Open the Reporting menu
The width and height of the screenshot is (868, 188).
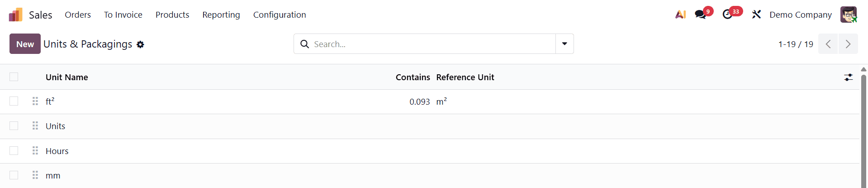pyautogui.click(x=221, y=15)
